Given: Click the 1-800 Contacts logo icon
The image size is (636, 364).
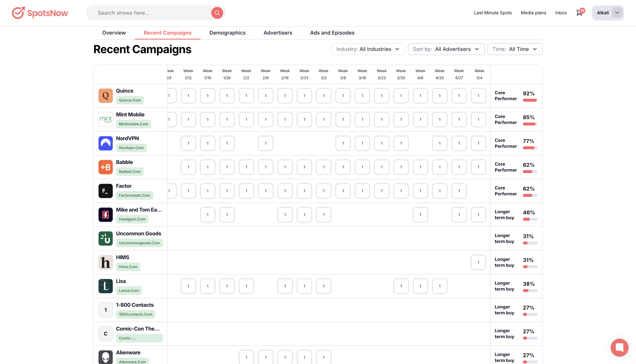Looking at the screenshot, I should pos(105,310).
